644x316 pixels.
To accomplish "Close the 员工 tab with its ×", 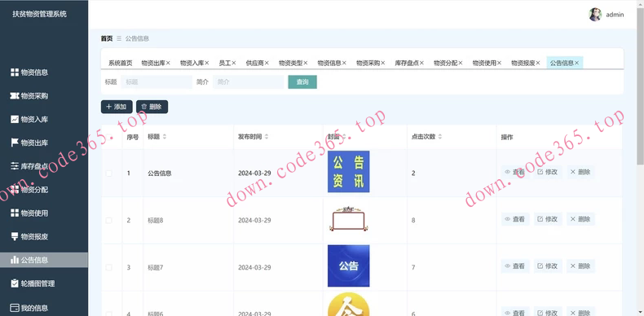I will [234, 63].
